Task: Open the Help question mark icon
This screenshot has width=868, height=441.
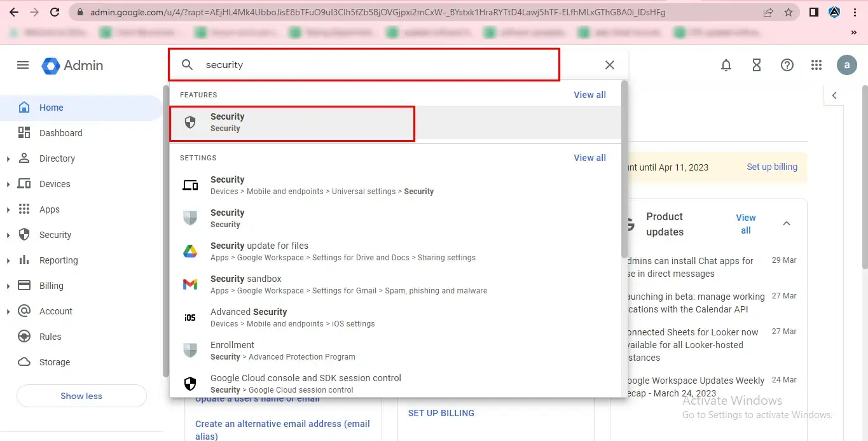Action: click(x=787, y=65)
